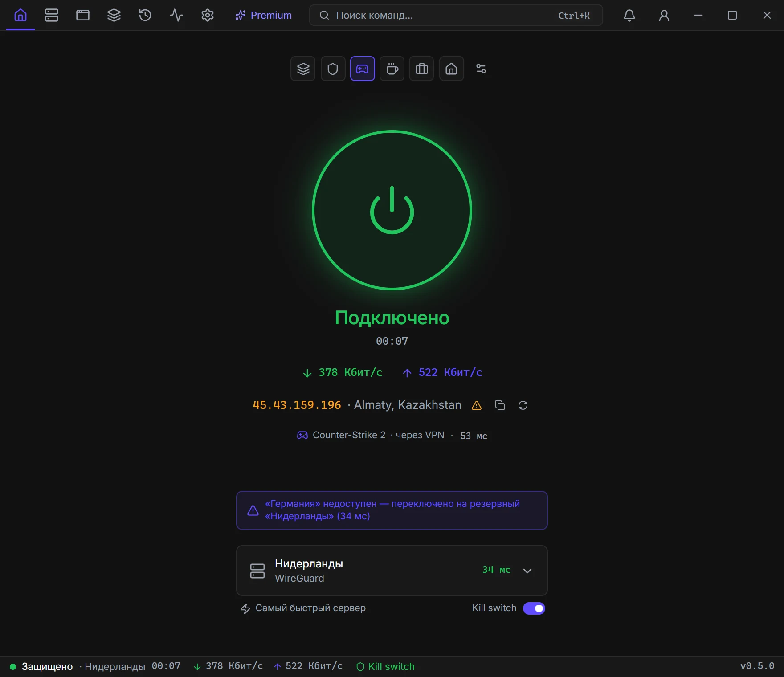Viewport: 784px width, 677px height.
Task: Click the Premium upgrade link
Action: pos(264,15)
